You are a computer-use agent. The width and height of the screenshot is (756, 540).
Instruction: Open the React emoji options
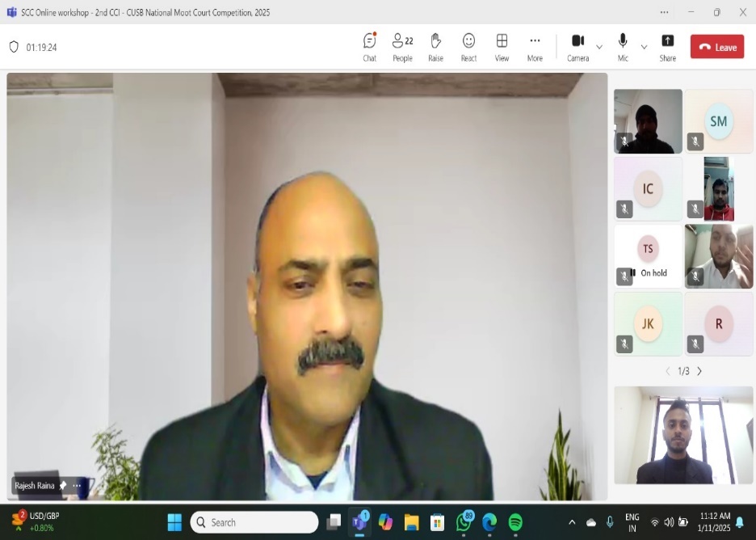468,47
